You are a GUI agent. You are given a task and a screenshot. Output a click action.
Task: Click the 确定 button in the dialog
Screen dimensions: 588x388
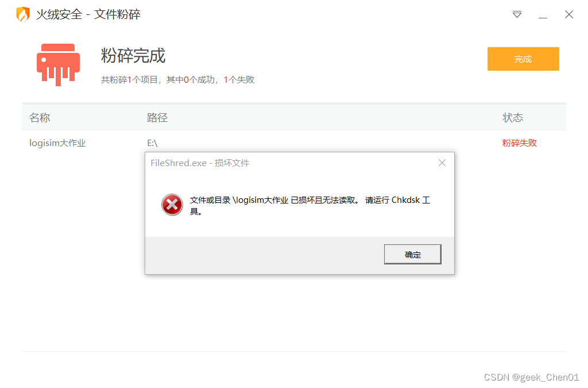412,255
